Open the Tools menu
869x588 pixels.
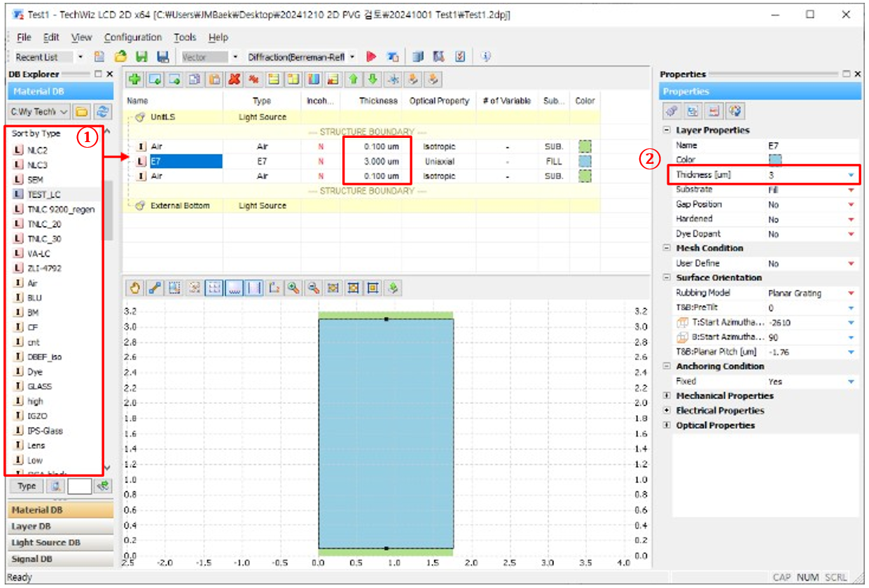tap(185, 37)
